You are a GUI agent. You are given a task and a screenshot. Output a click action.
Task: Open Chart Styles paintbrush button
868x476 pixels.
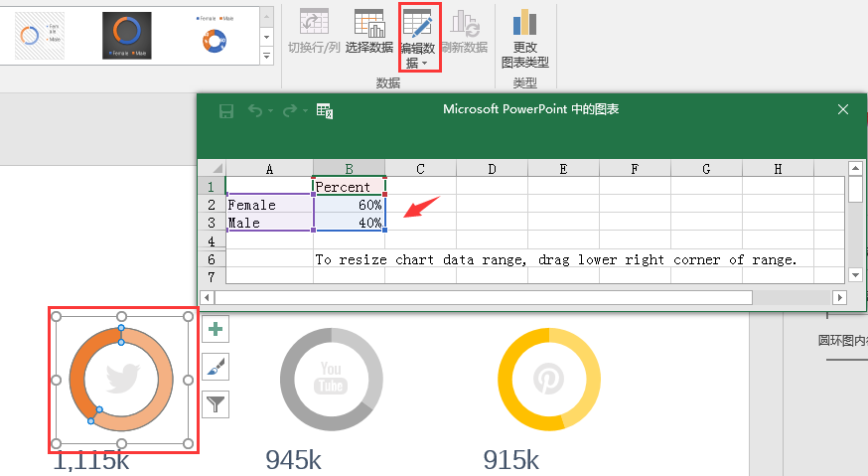coord(216,367)
